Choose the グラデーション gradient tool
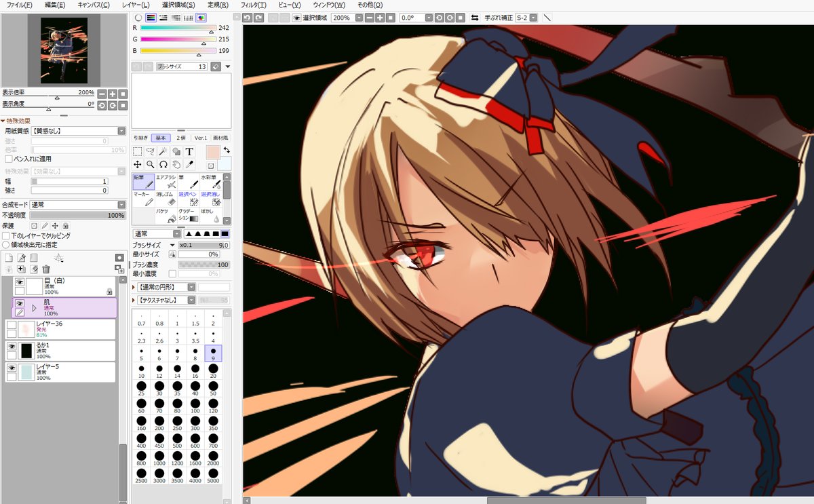This screenshot has height=504, width=814. point(189,216)
